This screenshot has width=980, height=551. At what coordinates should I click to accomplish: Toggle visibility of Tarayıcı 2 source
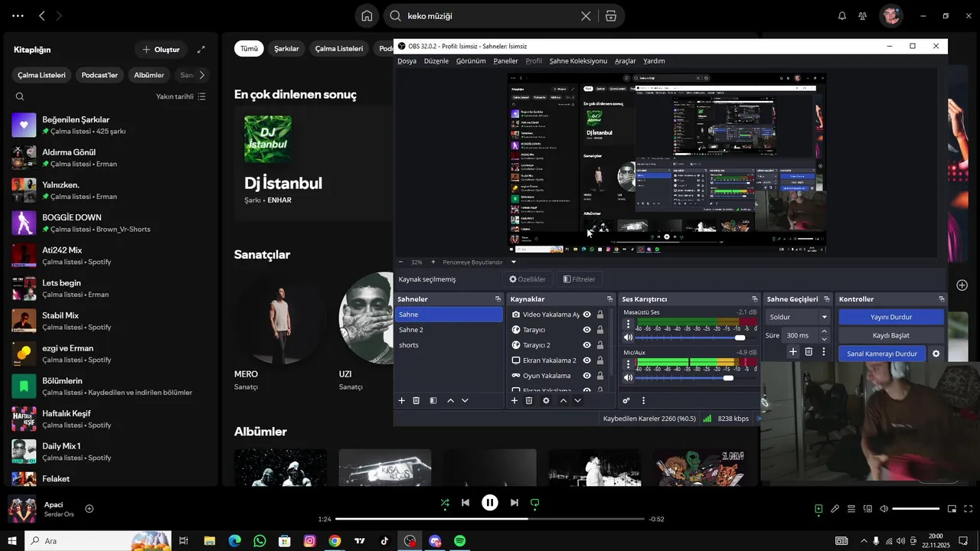click(x=586, y=345)
